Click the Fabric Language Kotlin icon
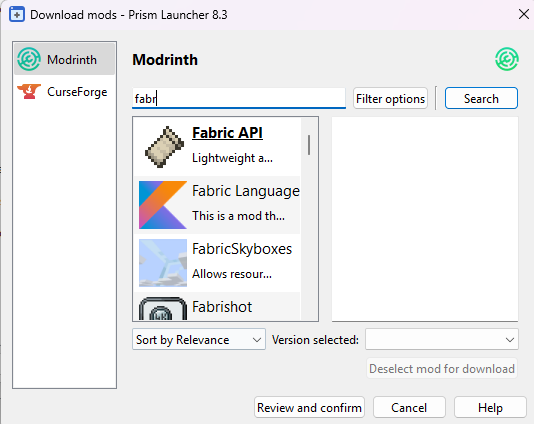534x424 pixels. (x=163, y=205)
